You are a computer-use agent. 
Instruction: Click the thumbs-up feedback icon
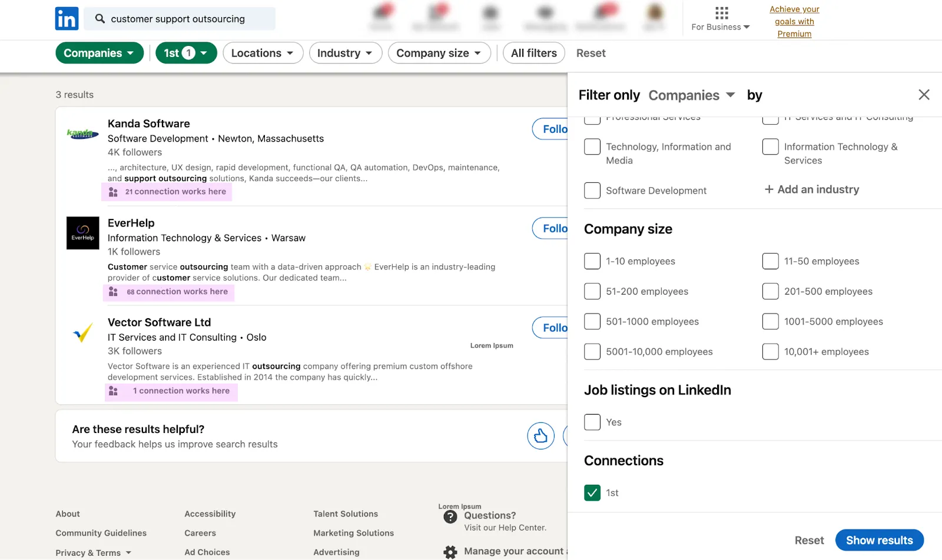pyautogui.click(x=540, y=436)
